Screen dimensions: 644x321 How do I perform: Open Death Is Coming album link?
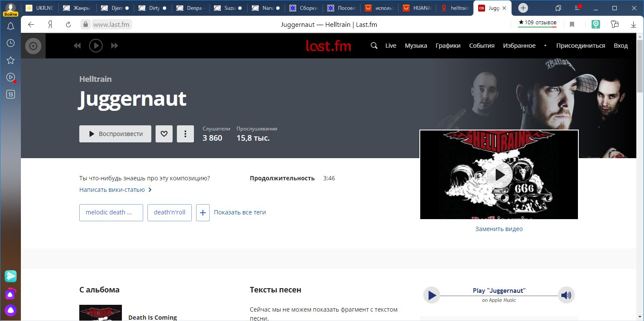(153, 317)
